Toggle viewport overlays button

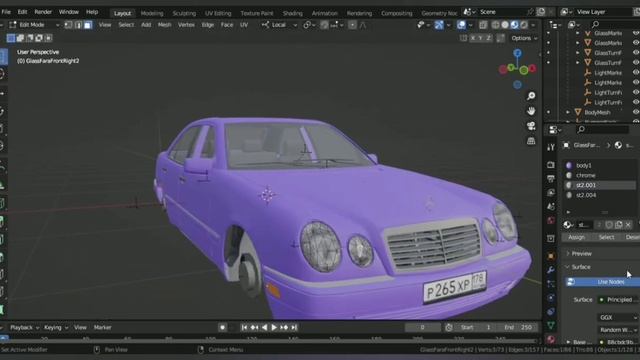[461, 25]
